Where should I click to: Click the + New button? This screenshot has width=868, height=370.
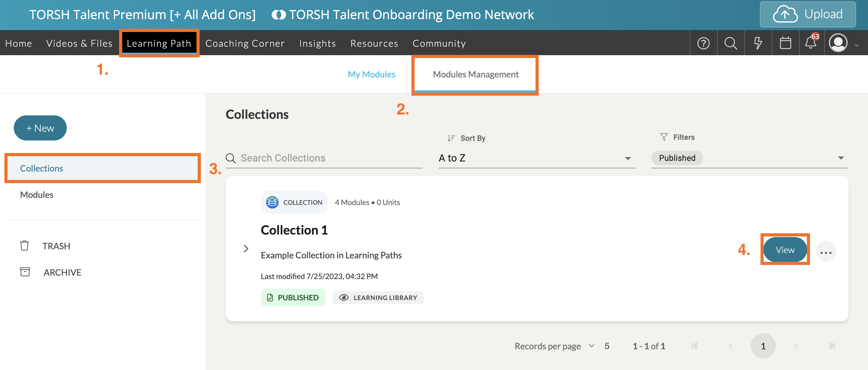40,128
